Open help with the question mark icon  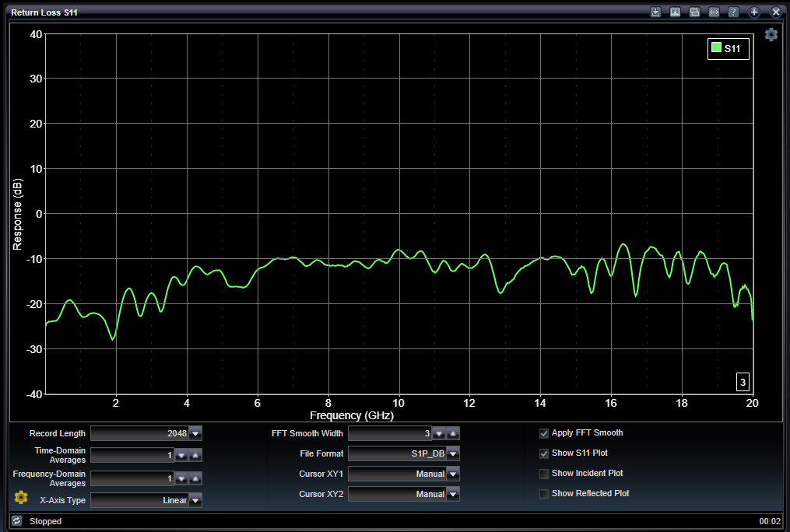click(733, 12)
